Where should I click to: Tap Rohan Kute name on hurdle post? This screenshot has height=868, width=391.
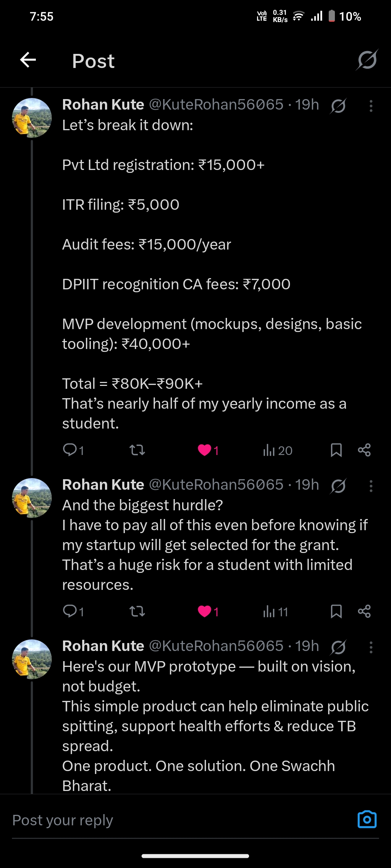[x=103, y=485]
